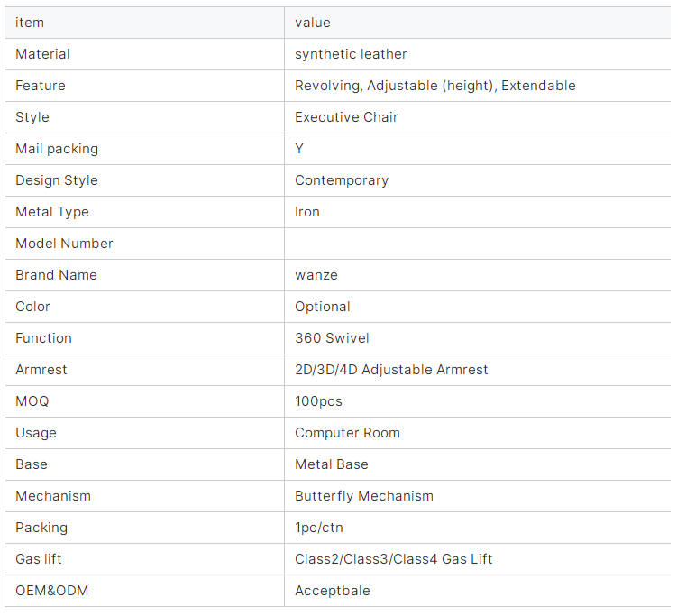This screenshot has height=616, width=686.
Task: Select the 'wanze' brand name value
Action: [x=316, y=275]
